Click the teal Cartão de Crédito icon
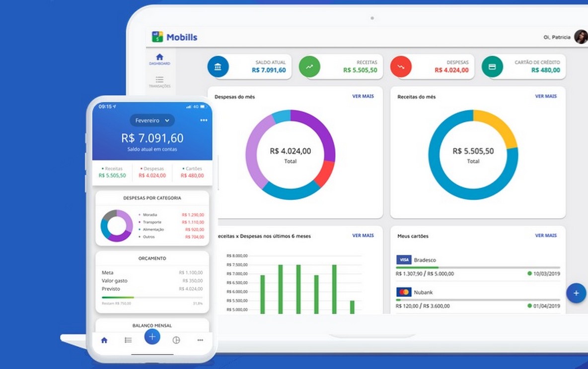588x369 pixels. (x=492, y=67)
